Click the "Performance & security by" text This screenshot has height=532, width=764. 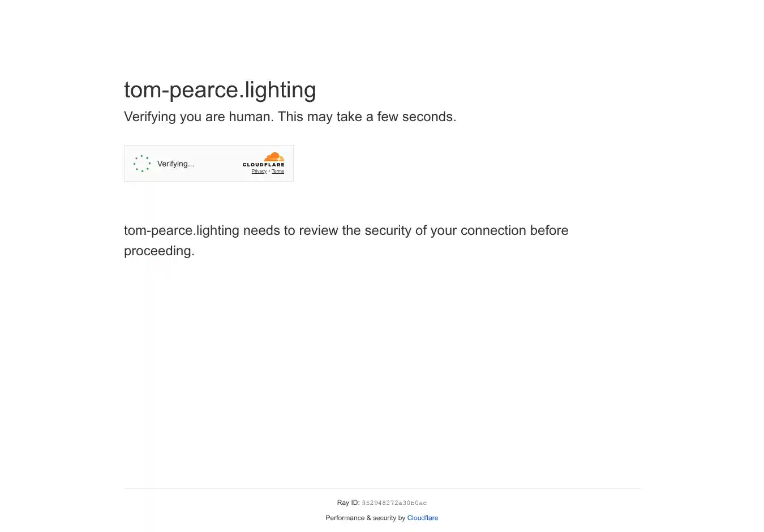click(365, 518)
